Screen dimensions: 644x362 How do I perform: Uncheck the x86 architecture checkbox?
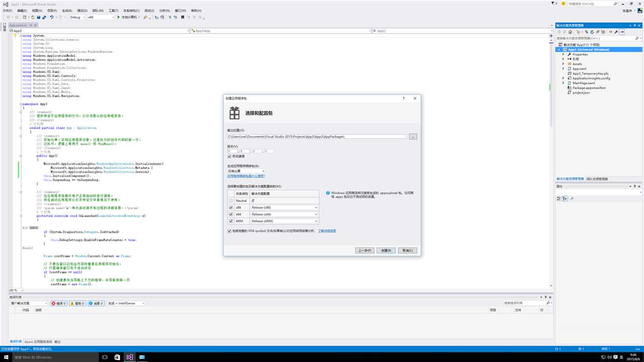point(231,207)
